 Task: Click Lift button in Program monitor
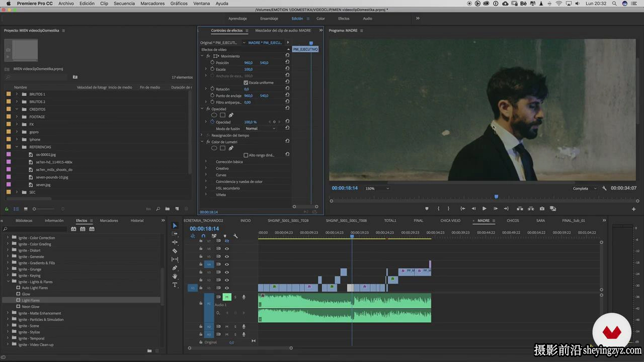point(520,209)
